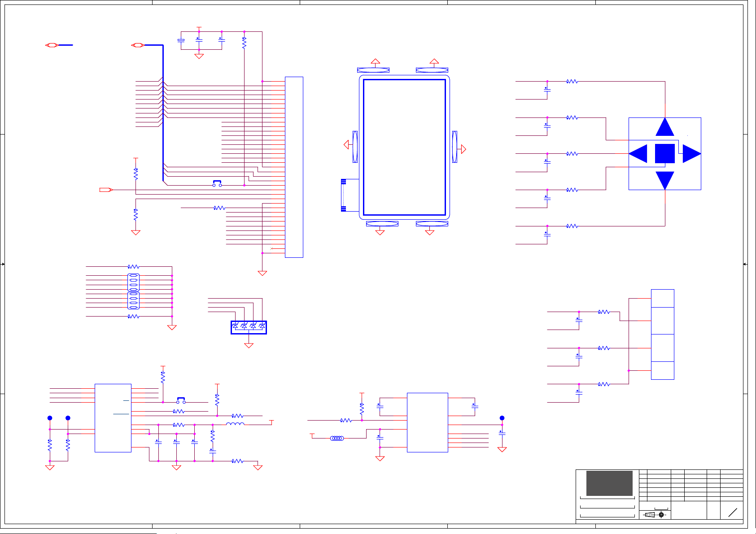
Task: Click the left arrow of the navigation pad
Action: click(638, 154)
